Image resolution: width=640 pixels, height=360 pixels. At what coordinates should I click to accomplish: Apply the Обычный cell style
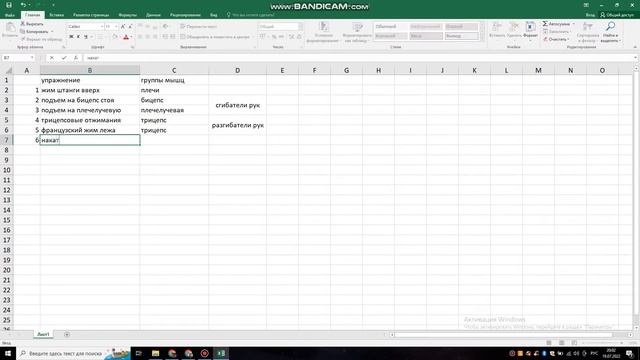click(390, 27)
